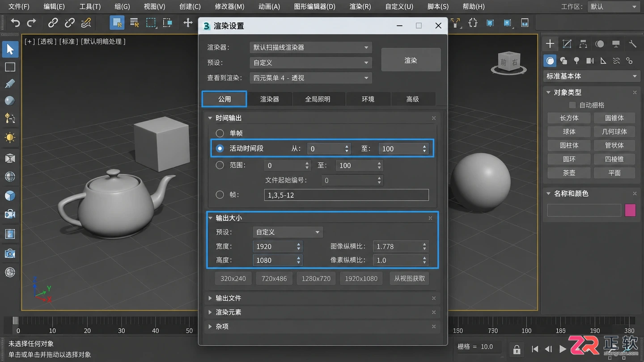The width and height of the screenshot is (644, 362).
Task: Select the 活动时间段 radio button
Action: coord(220,148)
